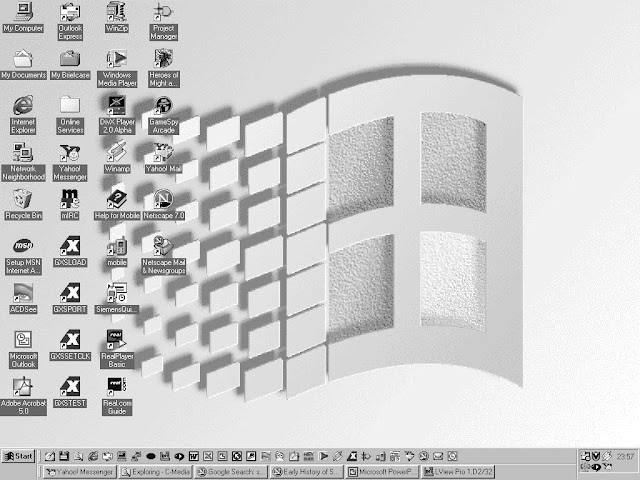640x480 pixels.
Task: Click the HEX editor Quick Launch icon
Action: (309, 456)
